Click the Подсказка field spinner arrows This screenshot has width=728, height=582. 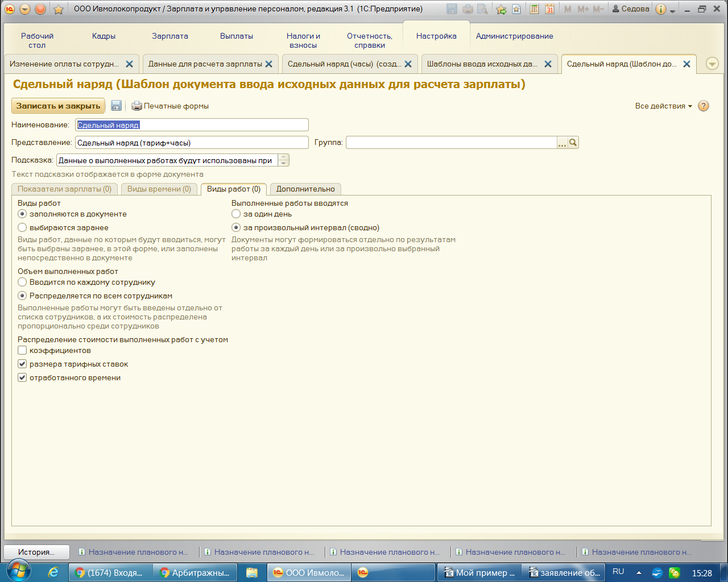pyautogui.click(x=284, y=160)
